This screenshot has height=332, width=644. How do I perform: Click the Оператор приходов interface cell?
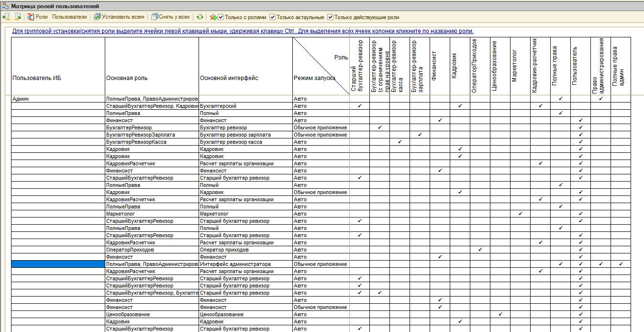245,250
